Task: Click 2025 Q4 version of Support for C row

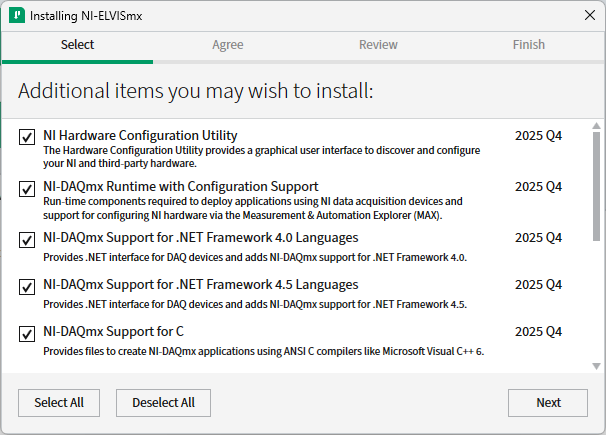Action: 538,332
